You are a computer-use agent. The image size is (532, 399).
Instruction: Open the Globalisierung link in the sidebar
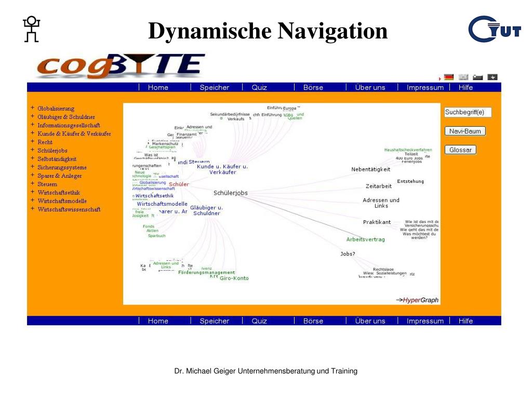[x=56, y=109]
